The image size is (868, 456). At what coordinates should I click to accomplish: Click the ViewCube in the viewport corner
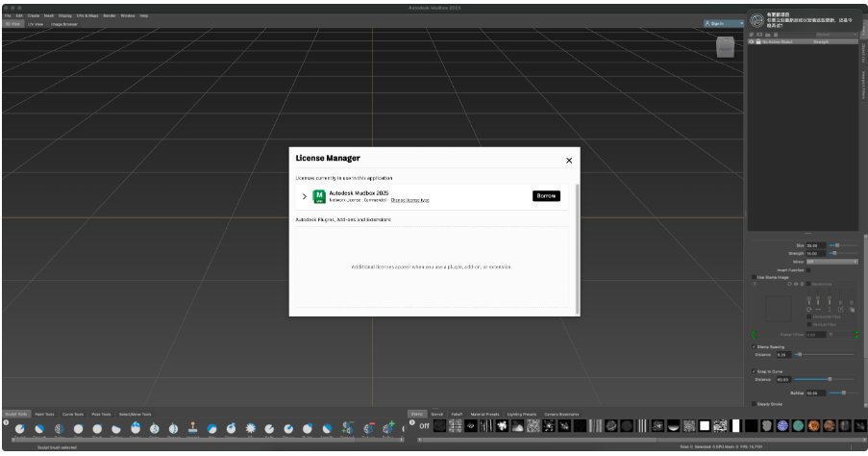tap(725, 48)
